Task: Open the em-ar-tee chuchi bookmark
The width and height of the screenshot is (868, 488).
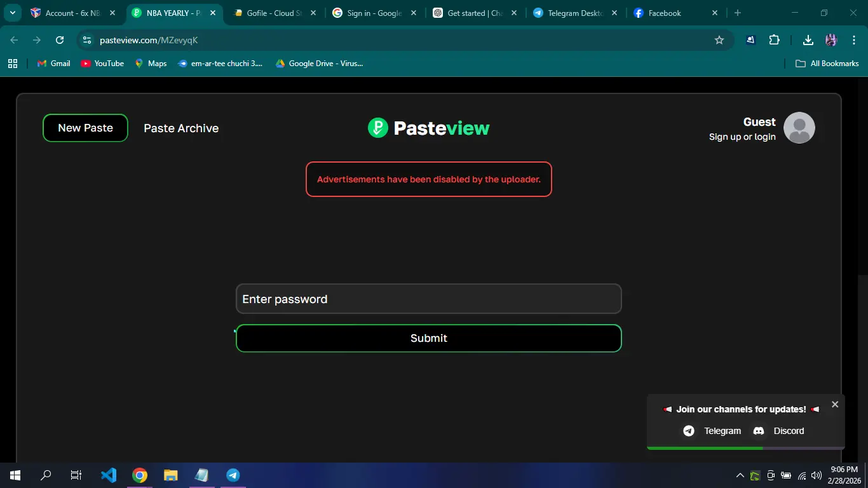Action: coord(220,64)
